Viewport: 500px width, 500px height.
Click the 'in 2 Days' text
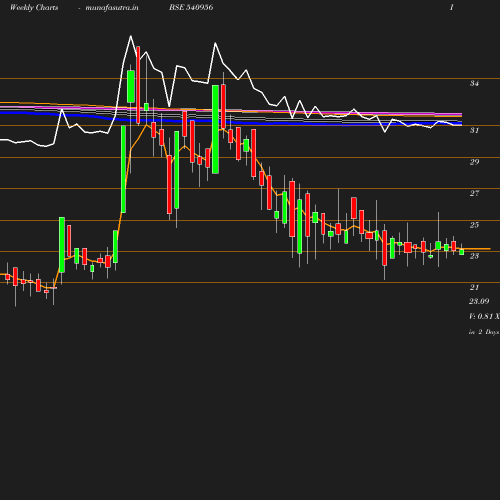click(x=484, y=332)
